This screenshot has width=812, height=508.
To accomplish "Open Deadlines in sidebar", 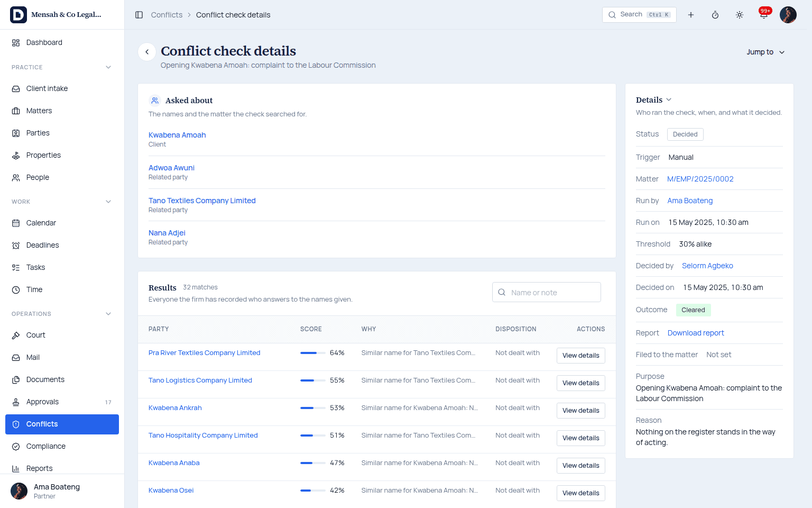I will coord(62,245).
